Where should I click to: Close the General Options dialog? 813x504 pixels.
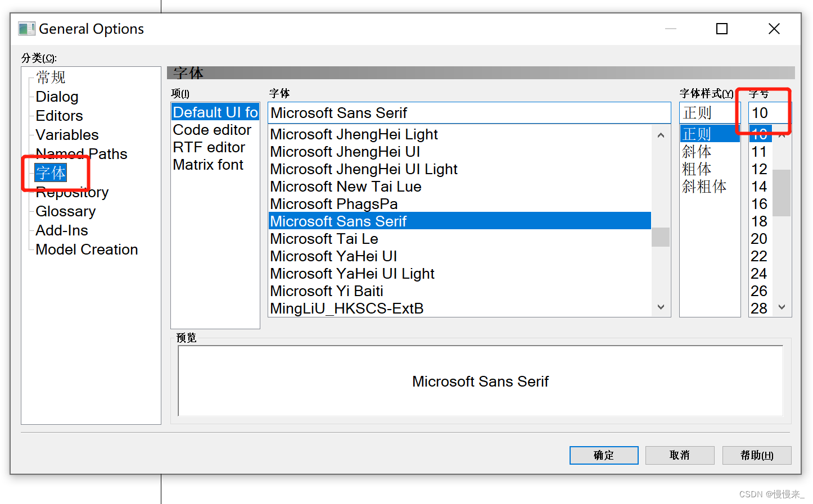[774, 29]
